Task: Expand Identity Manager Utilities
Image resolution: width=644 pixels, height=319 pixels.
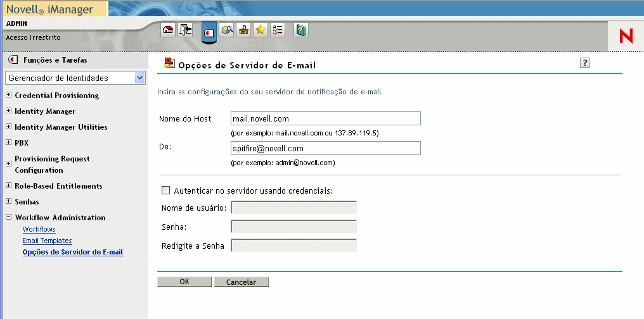Action: (x=9, y=127)
